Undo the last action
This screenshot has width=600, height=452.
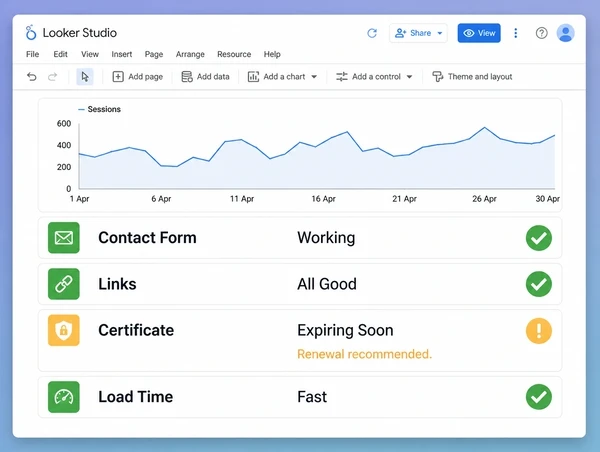pyautogui.click(x=32, y=77)
